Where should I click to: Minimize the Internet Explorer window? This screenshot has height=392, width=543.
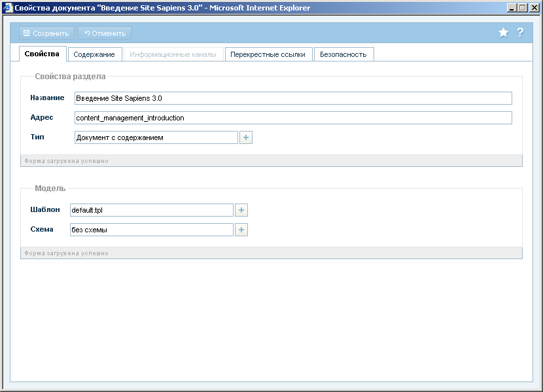point(511,8)
